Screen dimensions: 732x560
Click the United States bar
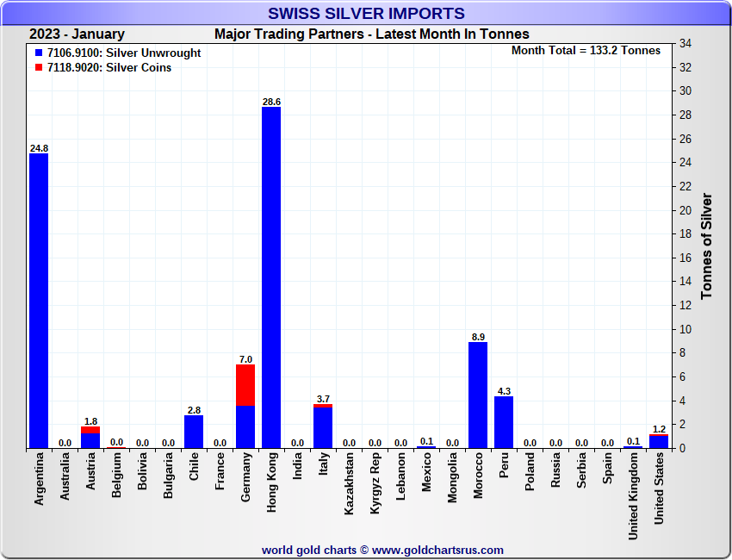(x=659, y=441)
